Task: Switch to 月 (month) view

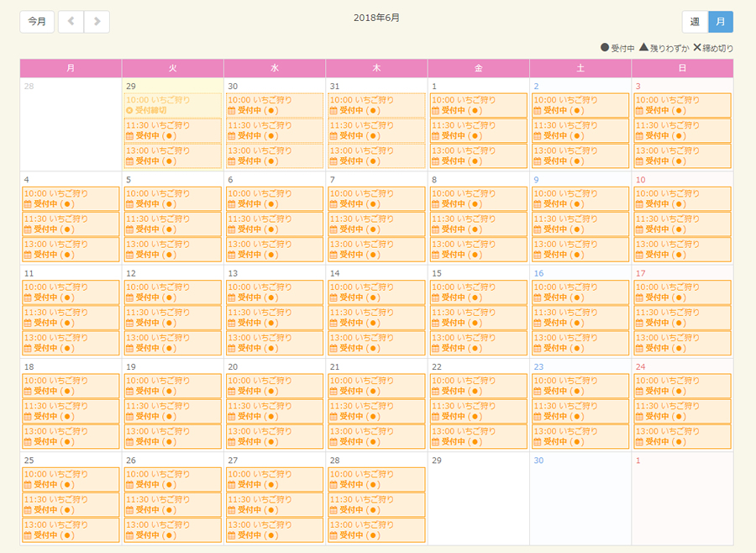Action: tap(720, 22)
